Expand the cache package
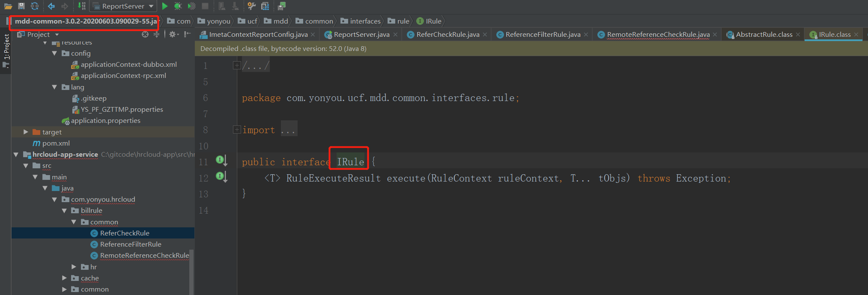This screenshot has width=868, height=295. [64, 278]
